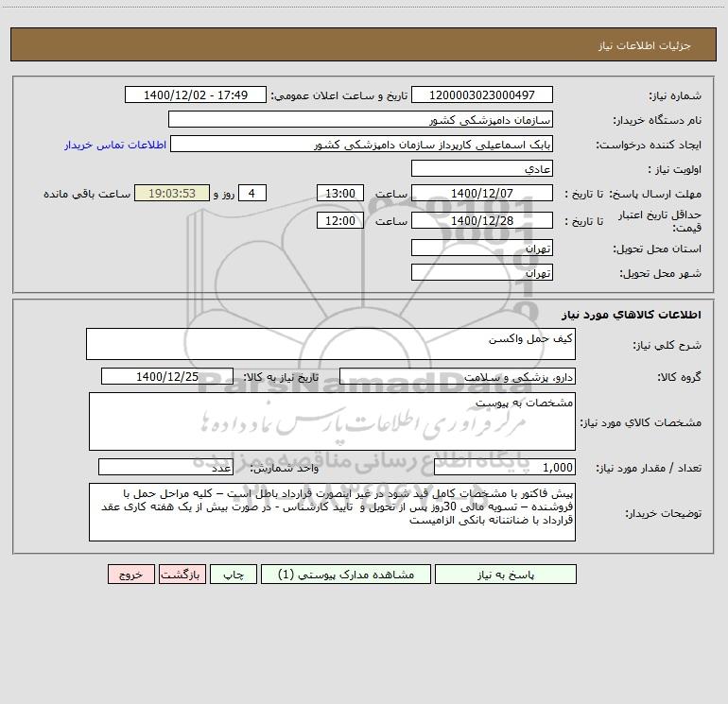Click the تعداد / مقدار مورد نیاز label
This screenshot has width=728, height=704.
coord(649,469)
